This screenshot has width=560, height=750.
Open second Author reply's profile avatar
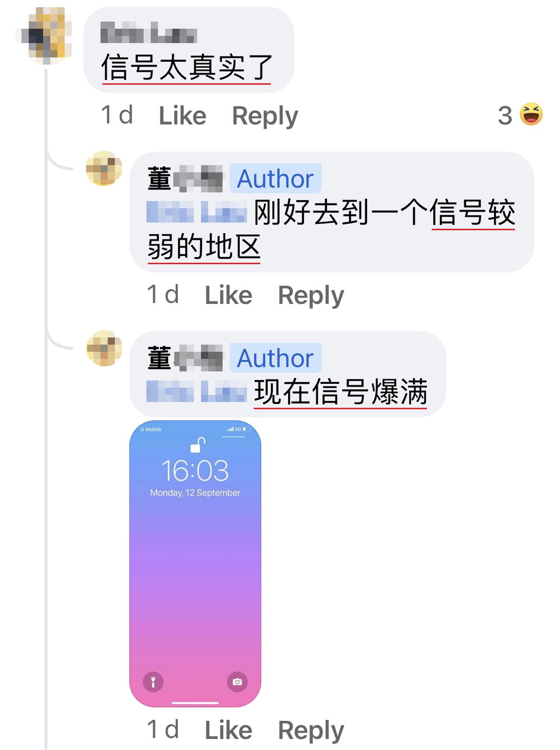tap(104, 348)
